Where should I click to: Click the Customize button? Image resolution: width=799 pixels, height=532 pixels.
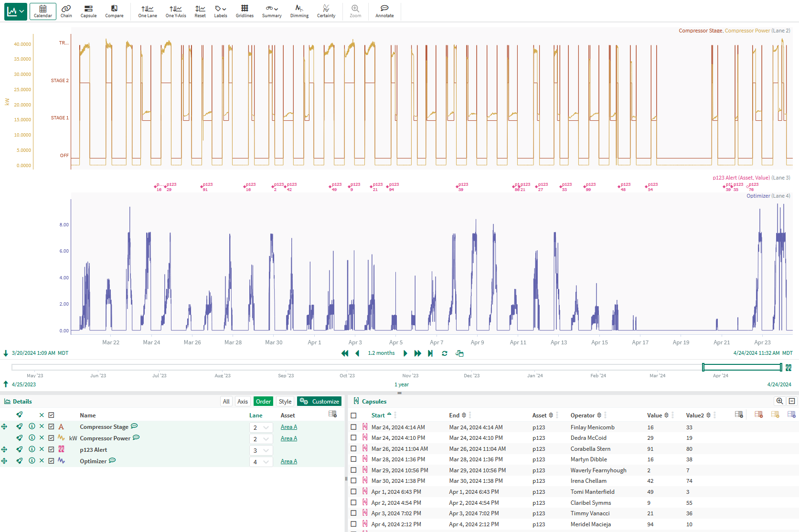(x=320, y=402)
